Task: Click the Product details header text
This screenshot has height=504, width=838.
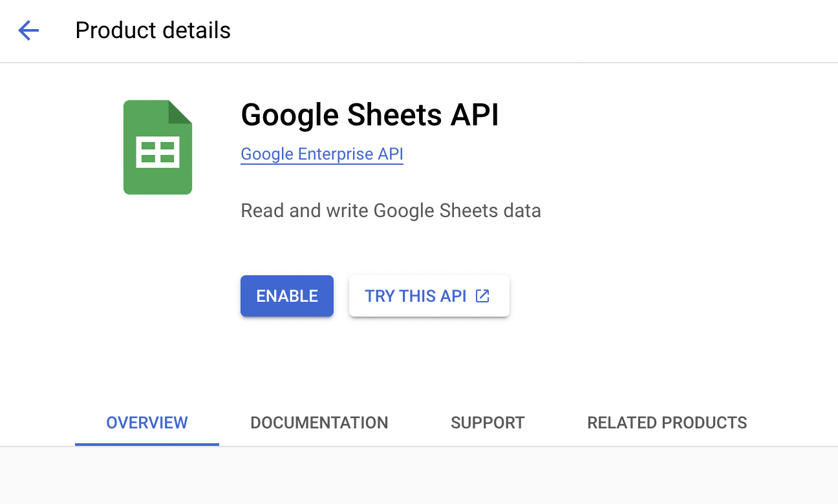Action: coord(153,30)
